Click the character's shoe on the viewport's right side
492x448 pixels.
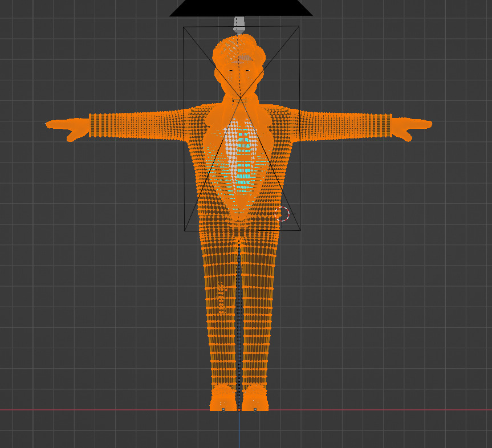coord(255,398)
